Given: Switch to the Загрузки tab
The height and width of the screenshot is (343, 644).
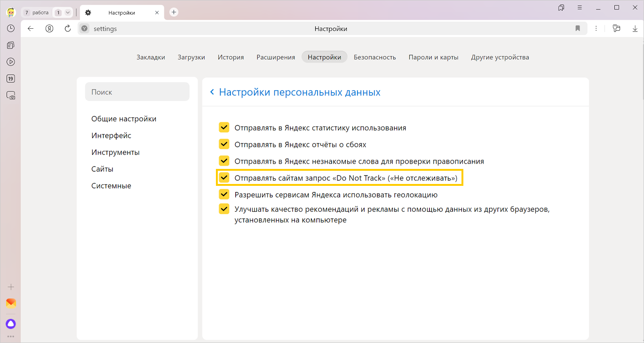Looking at the screenshot, I should (191, 57).
